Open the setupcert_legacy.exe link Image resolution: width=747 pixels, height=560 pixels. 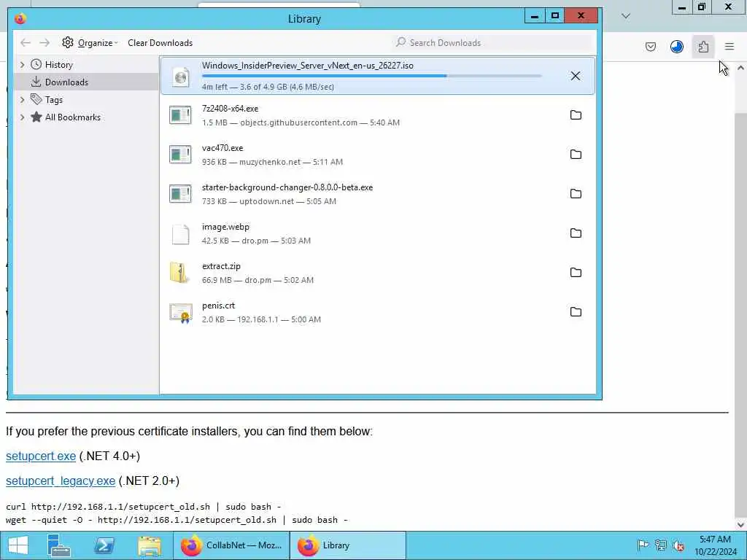61,481
